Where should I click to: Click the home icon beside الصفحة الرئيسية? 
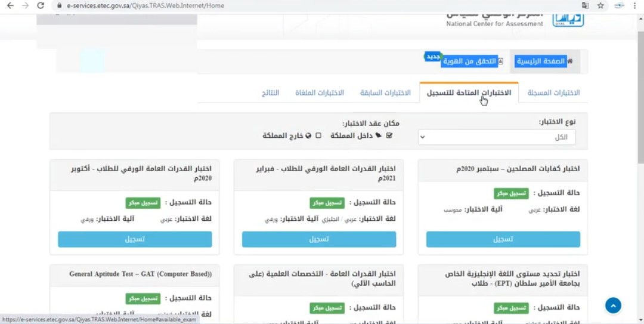[x=570, y=61]
